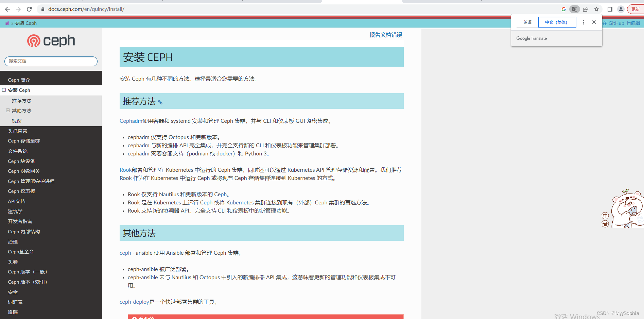Click the 搜索文档 search field
This screenshot has height=319, width=644.
coord(51,61)
